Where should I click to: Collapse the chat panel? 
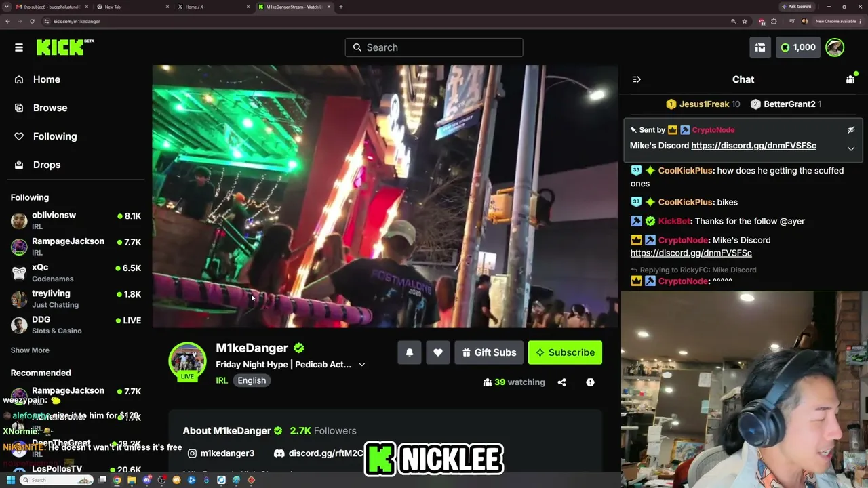coord(637,79)
